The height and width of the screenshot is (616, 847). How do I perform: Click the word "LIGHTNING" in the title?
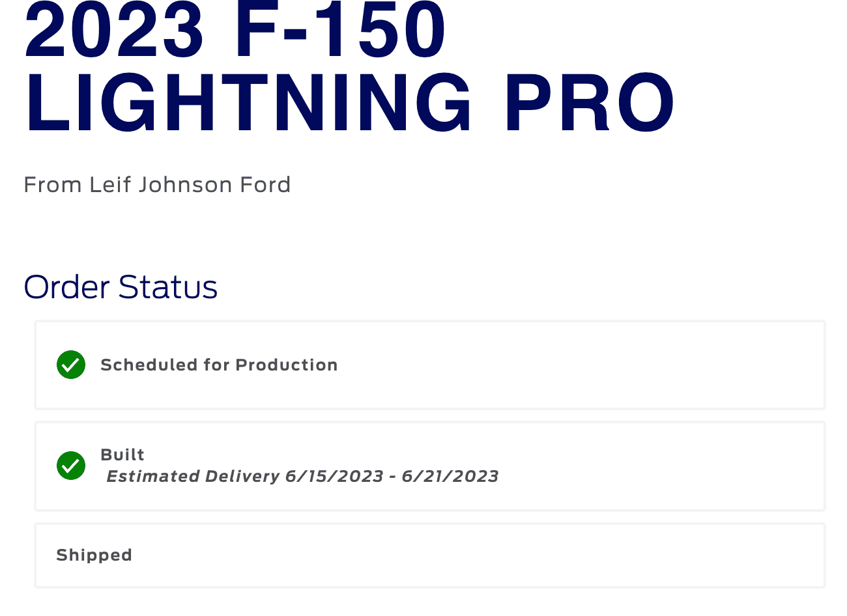pos(248,103)
